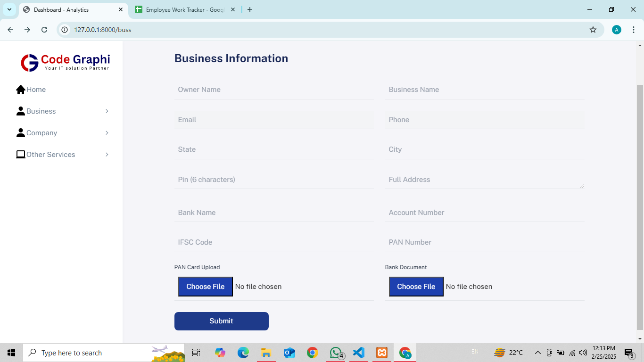Screen dimensions: 644x362
Task: Open the volume speaker icon in tray
Action: (x=583, y=353)
